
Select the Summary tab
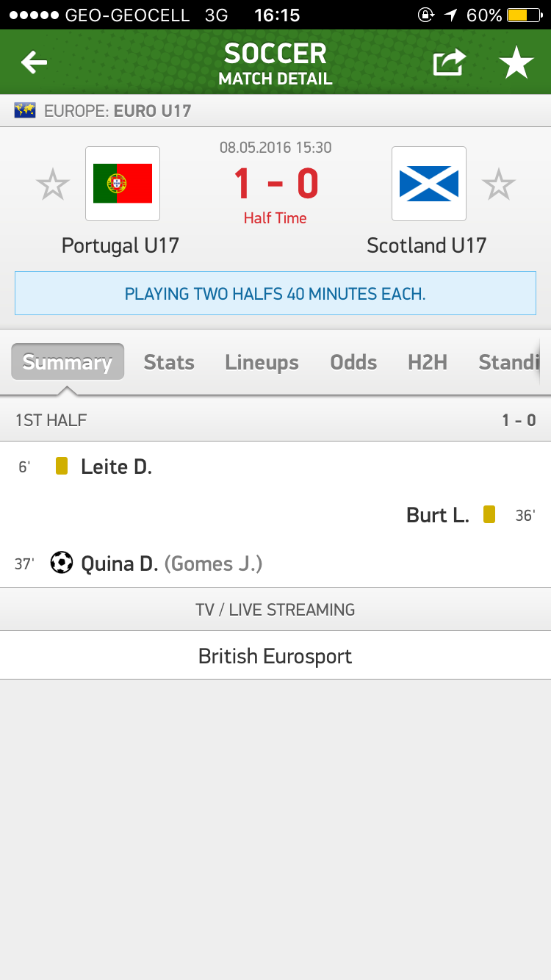click(x=68, y=362)
